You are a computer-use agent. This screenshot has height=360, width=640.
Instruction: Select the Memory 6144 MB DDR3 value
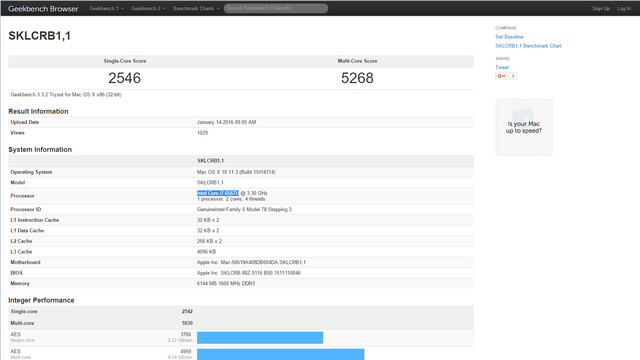point(226,284)
